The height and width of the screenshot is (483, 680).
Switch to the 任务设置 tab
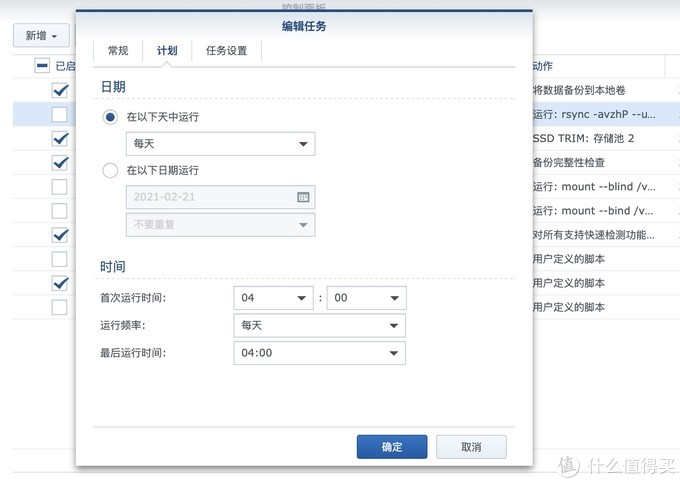click(227, 51)
